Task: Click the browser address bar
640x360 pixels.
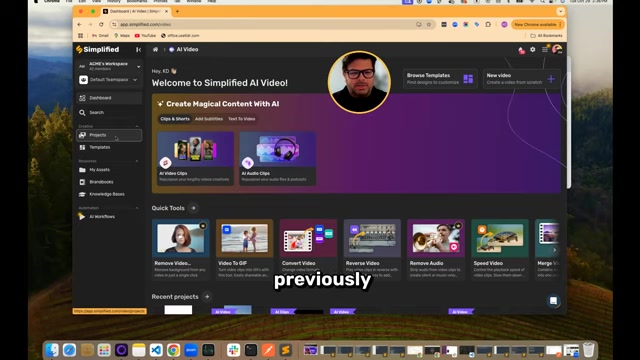Action: [x=267, y=24]
